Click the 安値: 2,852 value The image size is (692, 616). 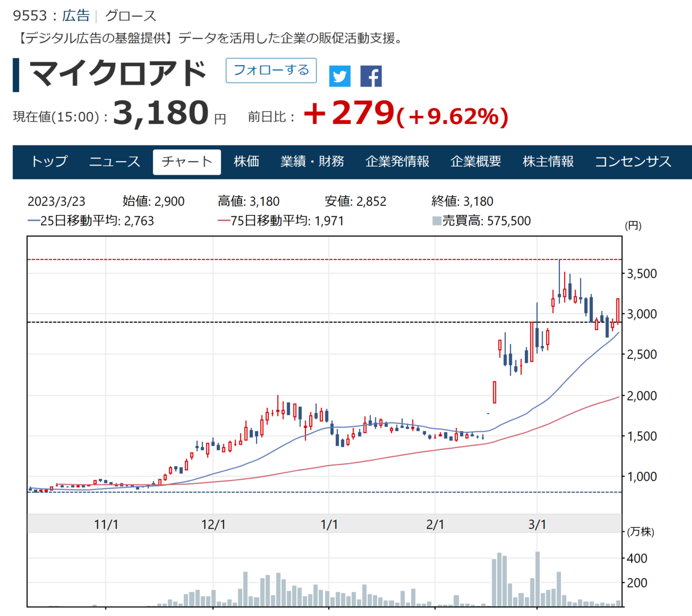pos(356,201)
